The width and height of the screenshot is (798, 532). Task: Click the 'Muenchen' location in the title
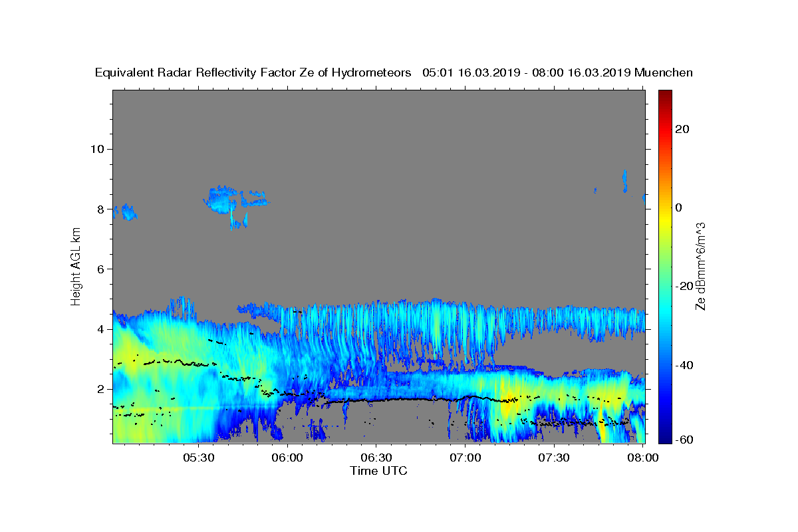[664, 72]
